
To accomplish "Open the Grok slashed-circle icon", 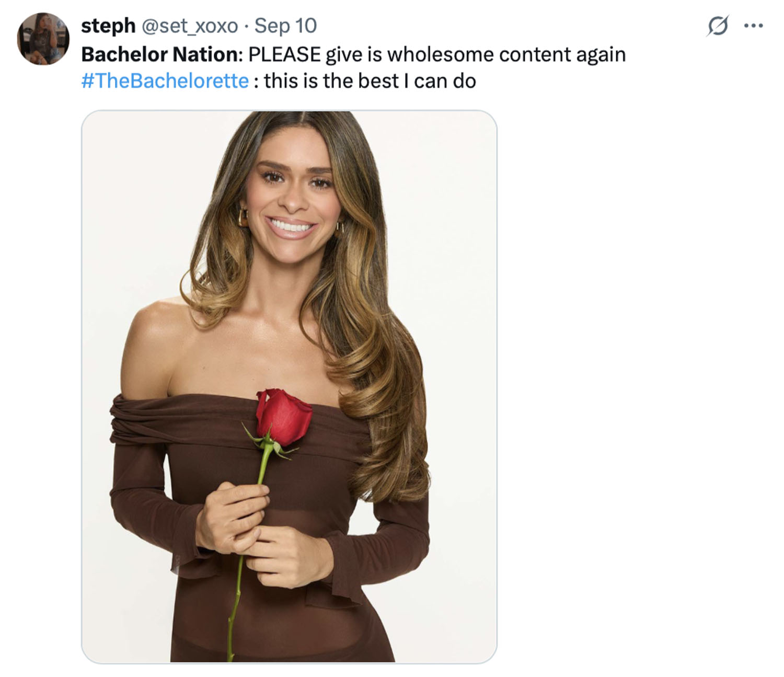I will coord(718,26).
